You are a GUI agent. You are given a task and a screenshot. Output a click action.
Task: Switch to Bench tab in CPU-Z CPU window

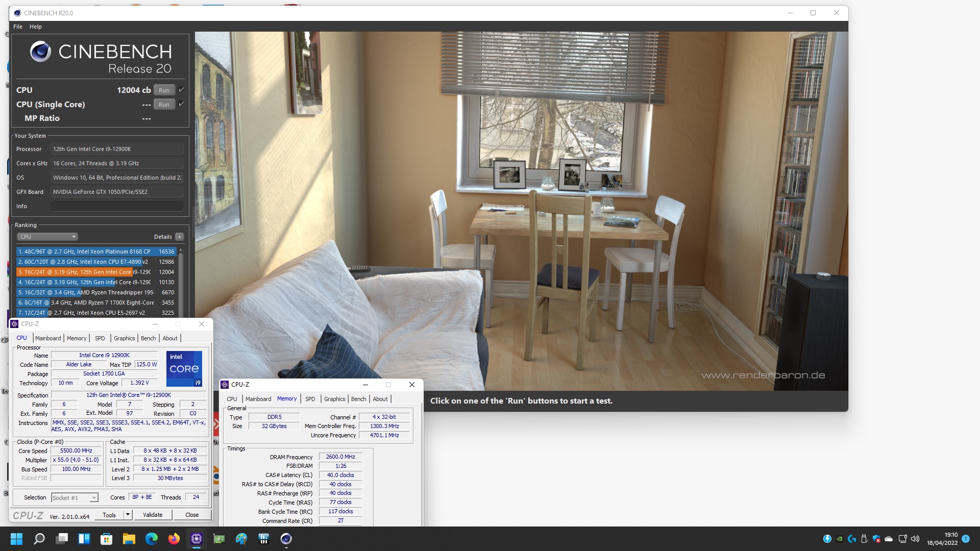pos(149,338)
